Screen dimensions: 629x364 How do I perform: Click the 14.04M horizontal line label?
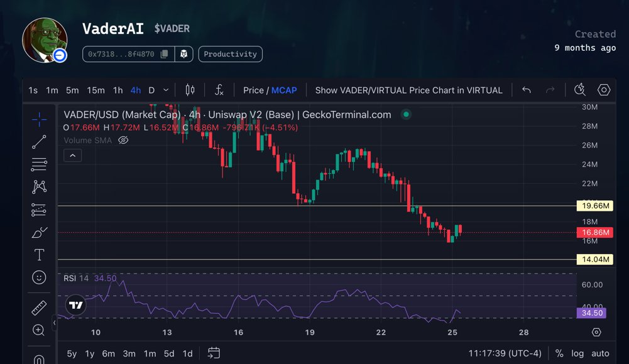click(x=595, y=259)
